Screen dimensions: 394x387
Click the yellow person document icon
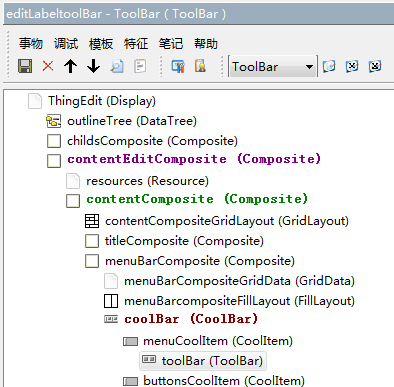pos(200,66)
